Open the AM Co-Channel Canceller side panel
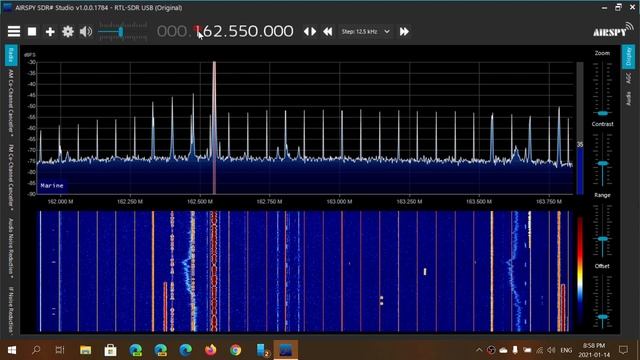The height and width of the screenshot is (360, 640). tap(11, 102)
